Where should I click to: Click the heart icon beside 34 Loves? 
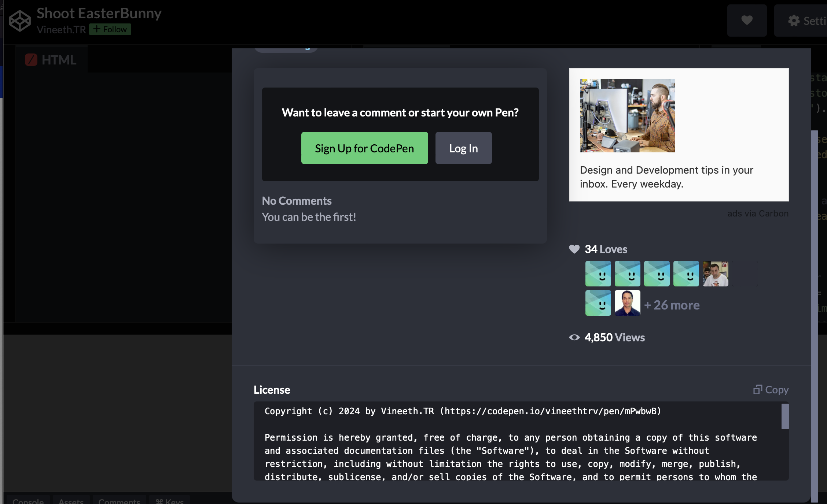pos(574,249)
